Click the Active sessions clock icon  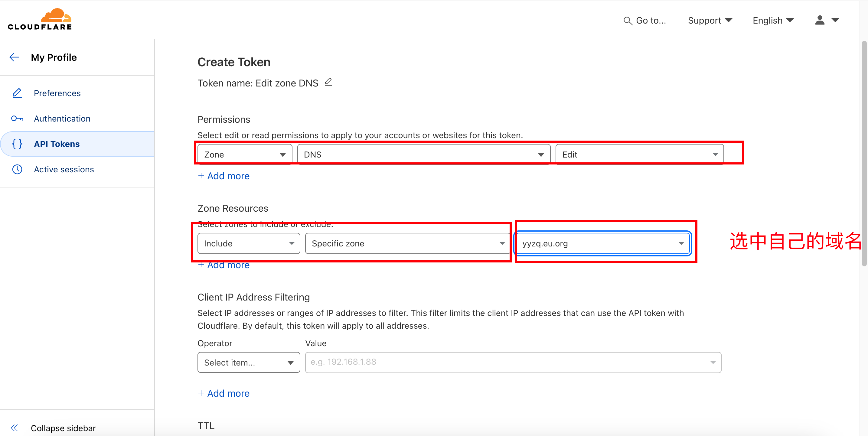pyautogui.click(x=17, y=169)
